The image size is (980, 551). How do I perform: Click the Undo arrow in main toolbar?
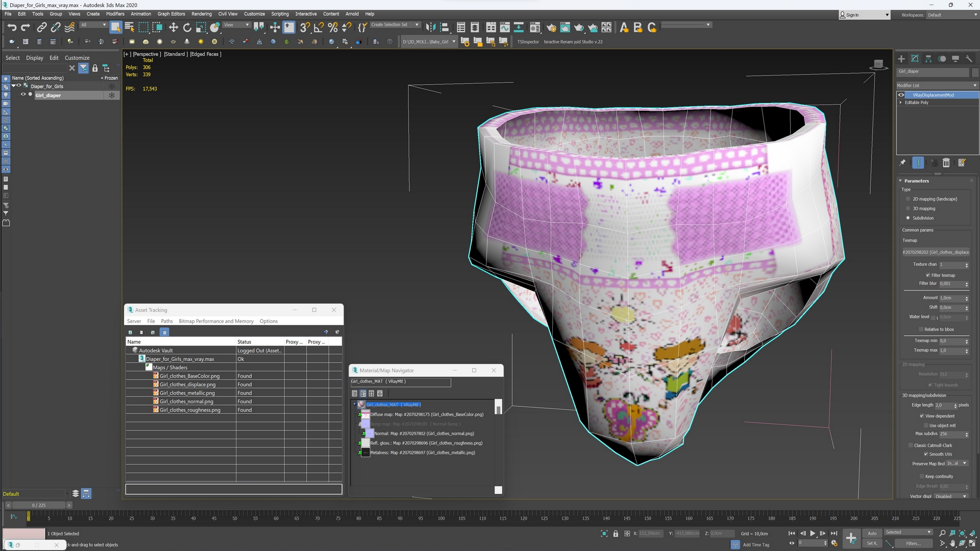pyautogui.click(x=12, y=27)
